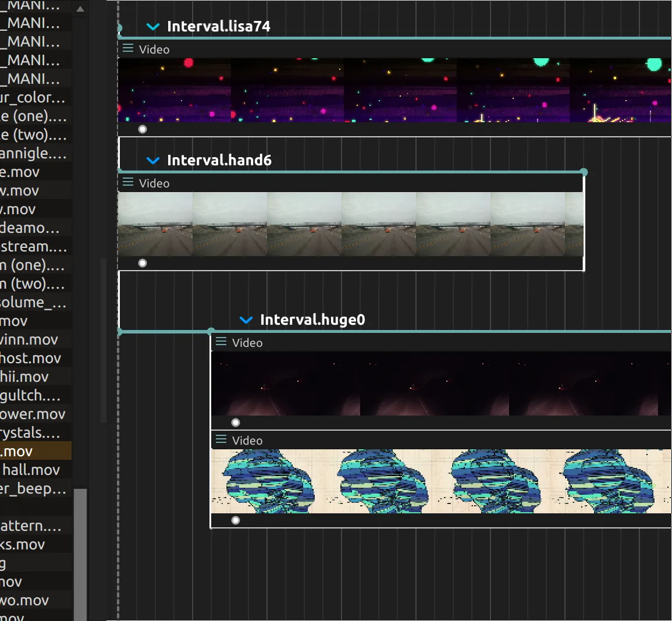This screenshot has height=621, width=672.
Task: Open menu icon of second Interval.huge0 Video
Action: [221, 439]
